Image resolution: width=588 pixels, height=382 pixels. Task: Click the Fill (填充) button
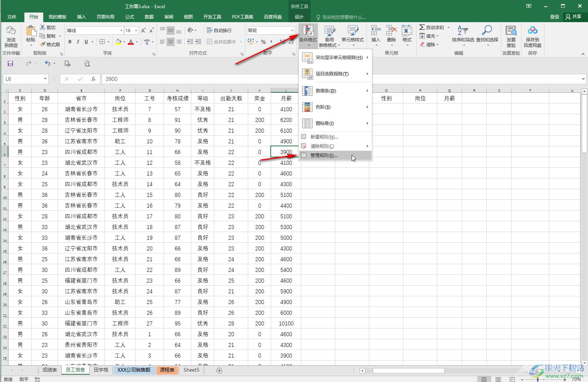pos(429,36)
